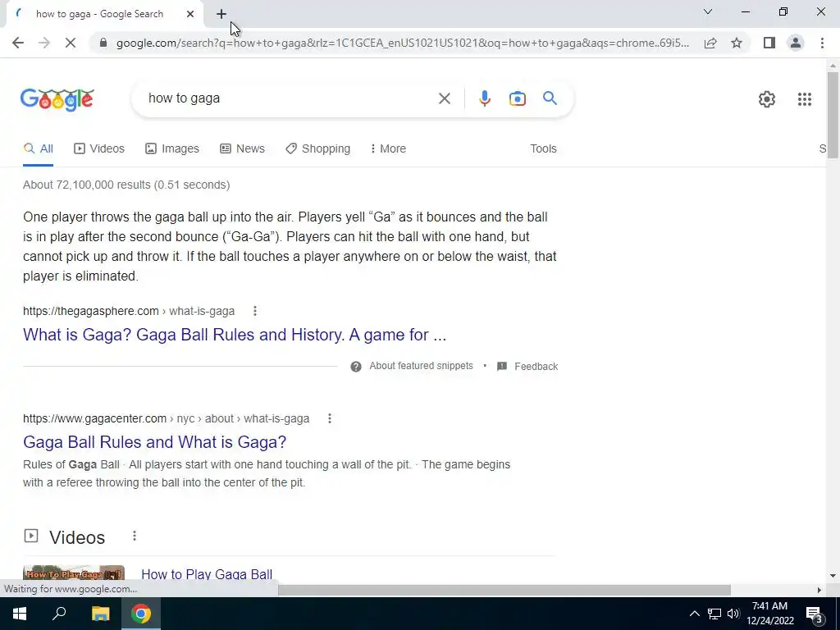
Task: Click the question mark help icon for snippets
Action: 356,367
